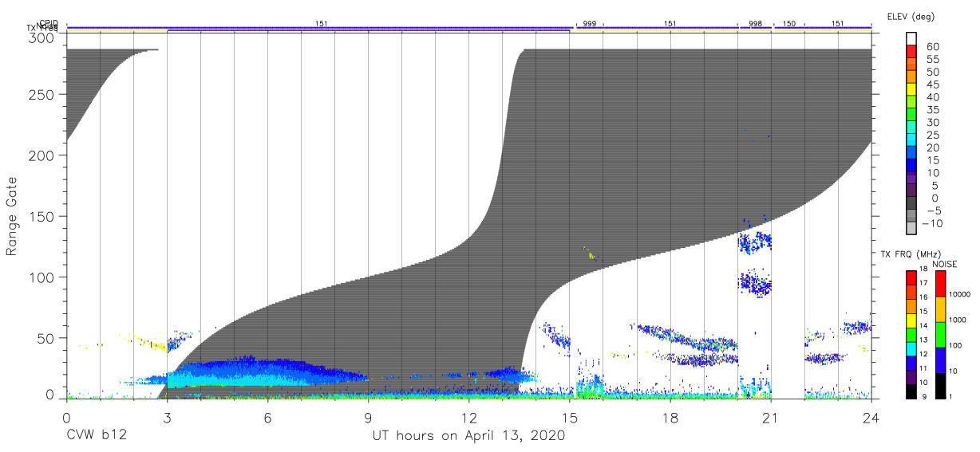Click the '15' hour x-axis tick label

(569, 418)
